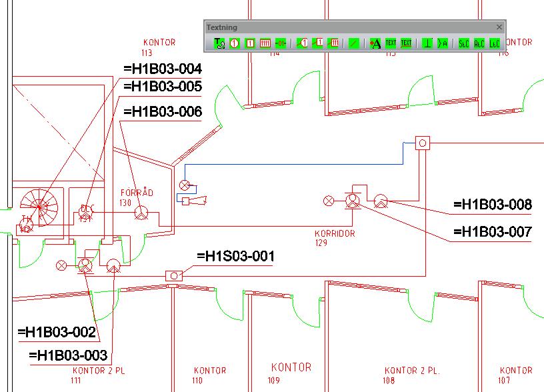Choose the boxed 1111 label tool
This screenshot has width=544, height=392.
pyautogui.click(x=265, y=43)
